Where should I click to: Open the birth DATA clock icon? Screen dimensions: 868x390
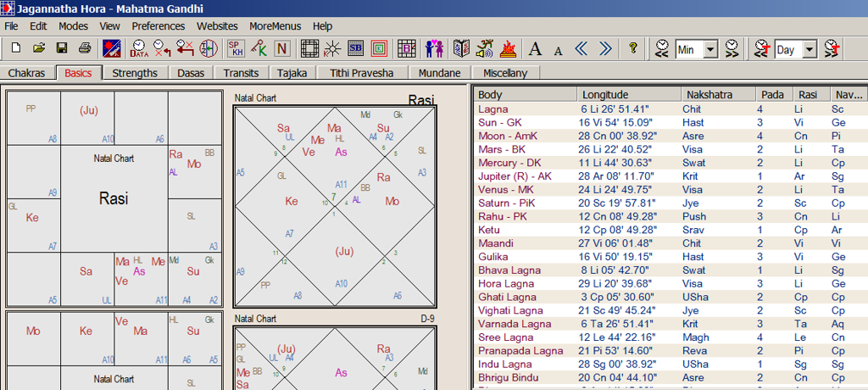pos(138,49)
